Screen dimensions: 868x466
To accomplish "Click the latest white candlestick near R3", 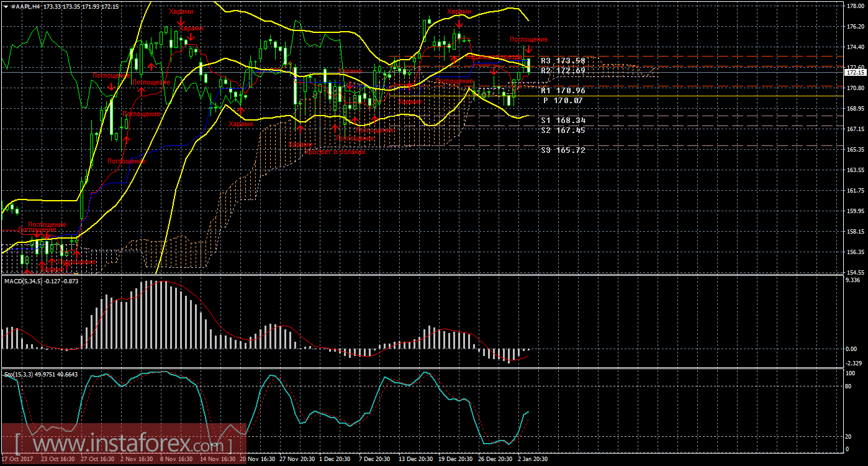I will pyautogui.click(x=528, y=65).
